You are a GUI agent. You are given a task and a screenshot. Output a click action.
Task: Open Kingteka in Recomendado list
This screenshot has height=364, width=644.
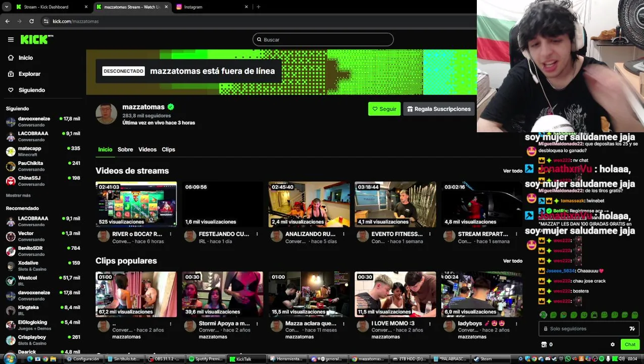[43, 310]
